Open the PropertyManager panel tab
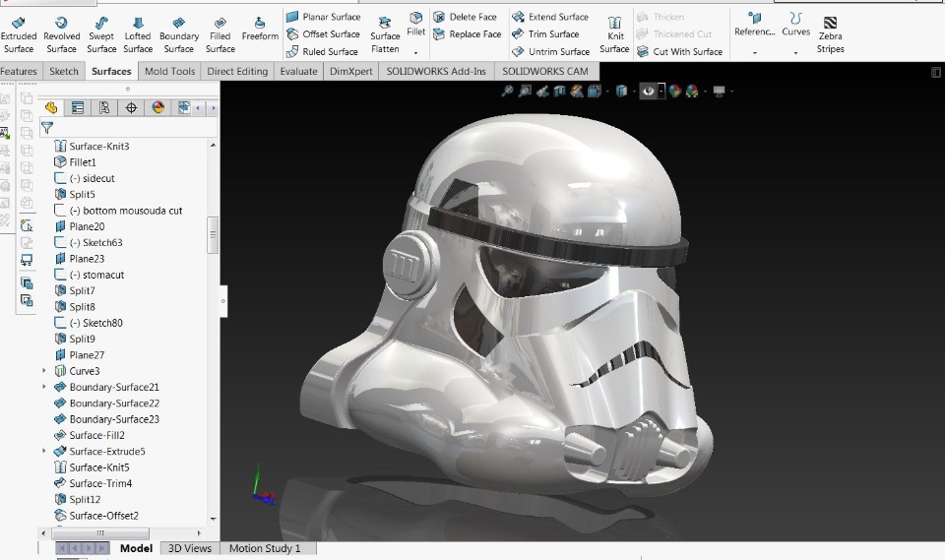This screenshot has height=560, width=945. pos(78,108)
